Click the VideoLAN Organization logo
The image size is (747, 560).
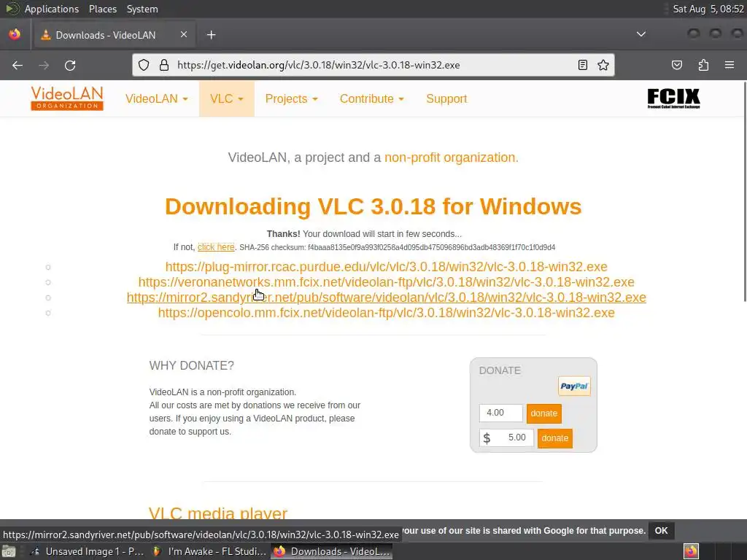pos(67,98)
